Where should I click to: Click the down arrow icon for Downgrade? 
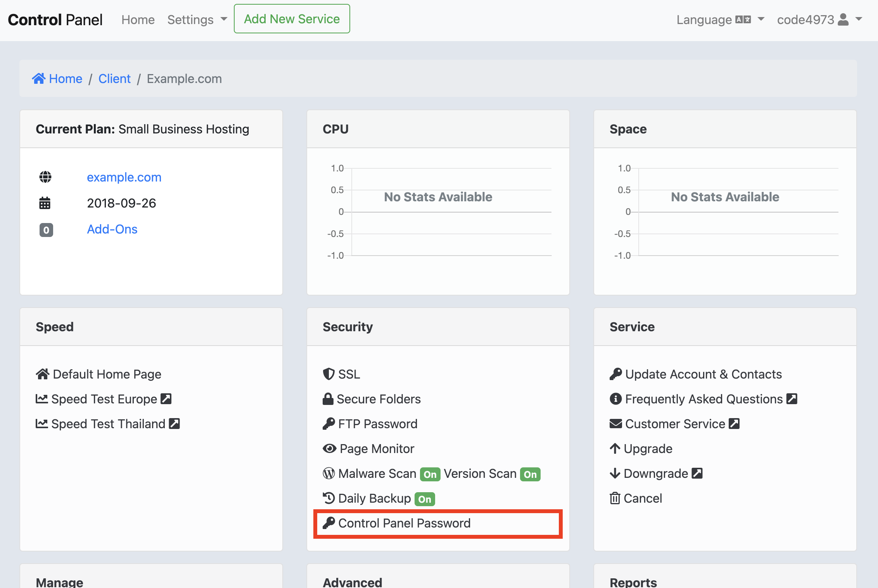(615, 473)
